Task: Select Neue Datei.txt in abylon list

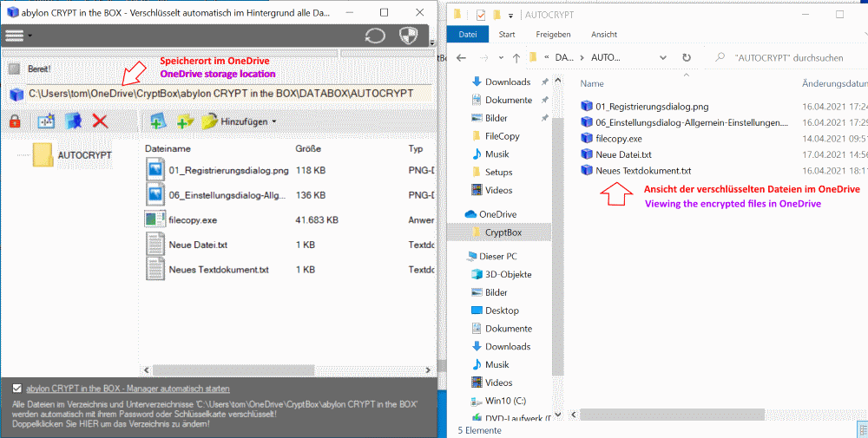Action: [x=198, y=245]
